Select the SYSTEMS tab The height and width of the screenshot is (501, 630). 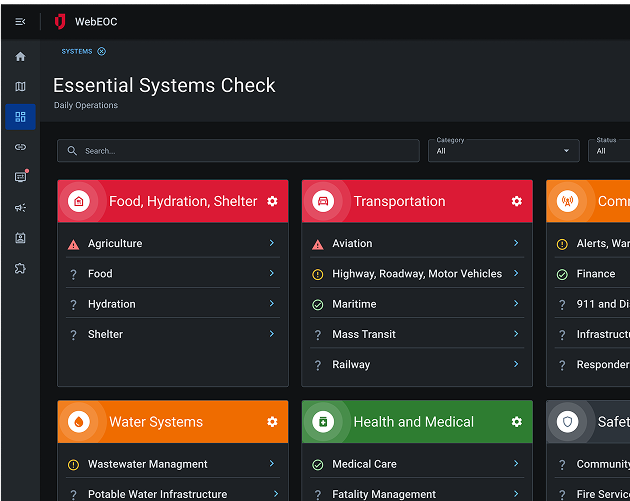[x=77, y=51]
